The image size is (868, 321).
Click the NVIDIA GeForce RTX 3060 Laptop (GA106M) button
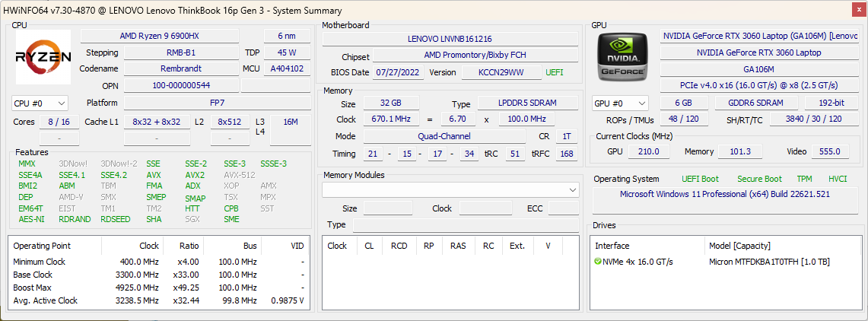(x=759, y=36)
